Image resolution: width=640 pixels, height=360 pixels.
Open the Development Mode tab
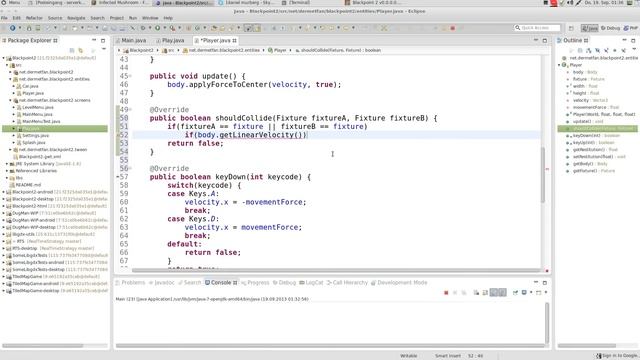tap(399, 282)
